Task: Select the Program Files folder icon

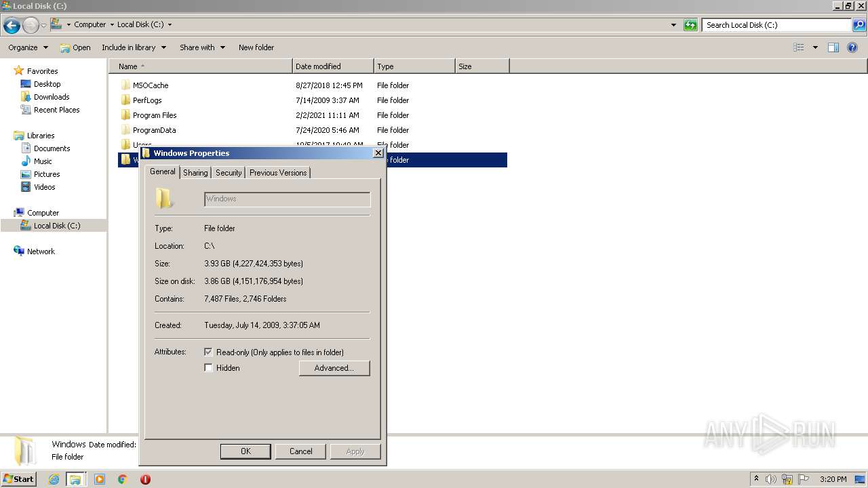Action: tap(125, 115)
